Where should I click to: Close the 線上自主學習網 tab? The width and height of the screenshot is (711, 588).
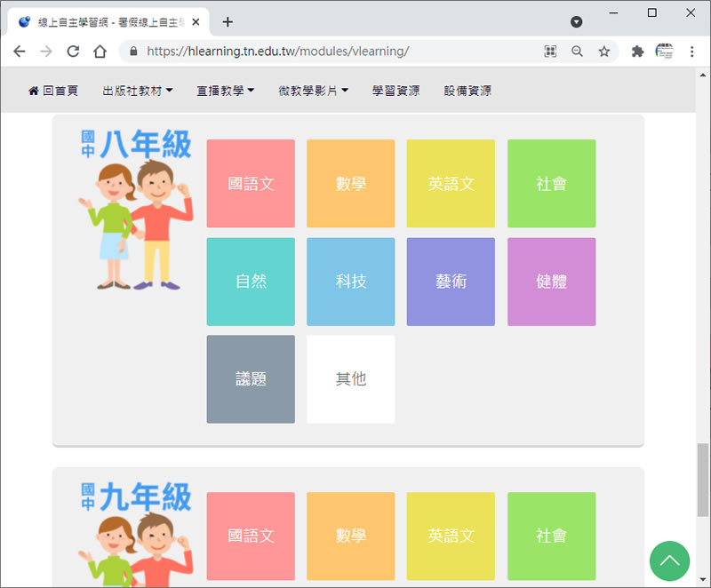pos(196,21)
